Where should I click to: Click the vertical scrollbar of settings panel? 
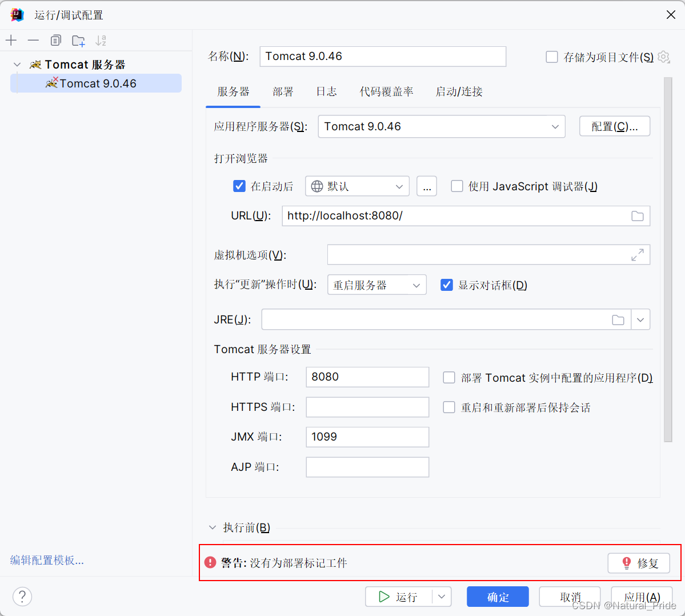pyautogui.click(x=667, y=259)
